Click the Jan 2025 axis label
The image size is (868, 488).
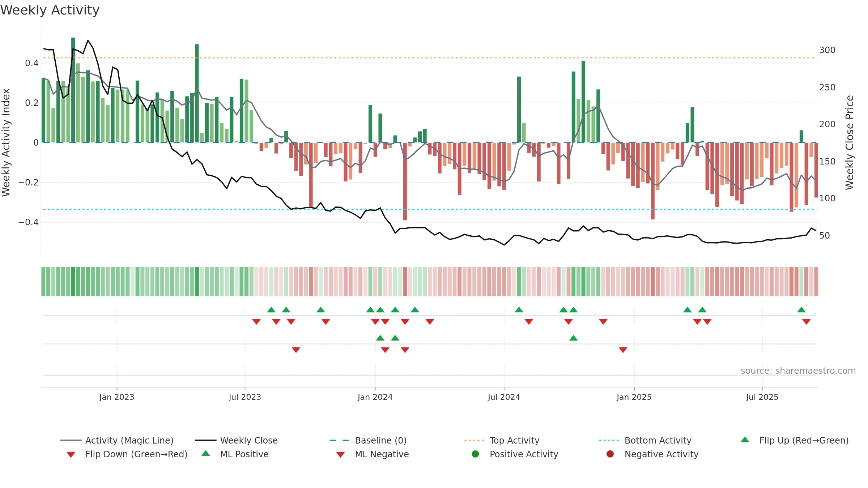[x=634, y=397]
